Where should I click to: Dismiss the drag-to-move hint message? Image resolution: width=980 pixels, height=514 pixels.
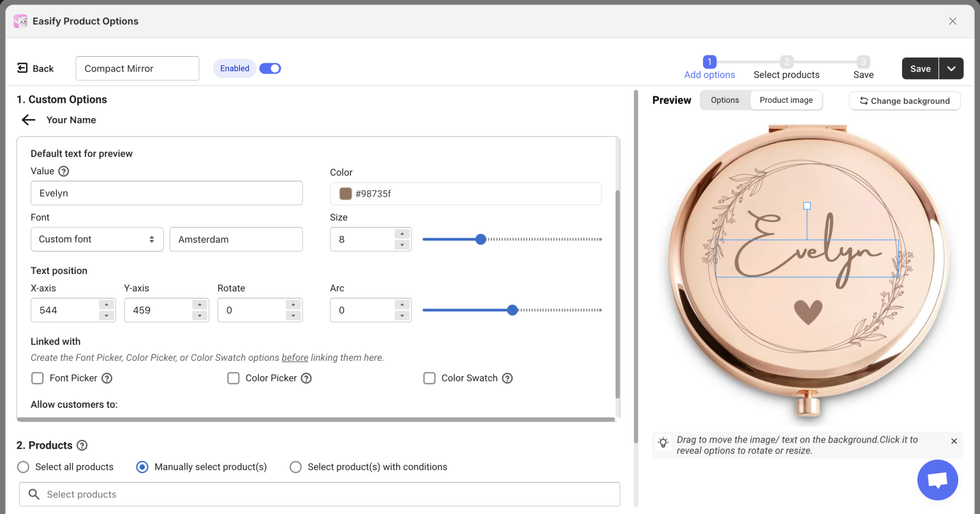click(954, 441)
